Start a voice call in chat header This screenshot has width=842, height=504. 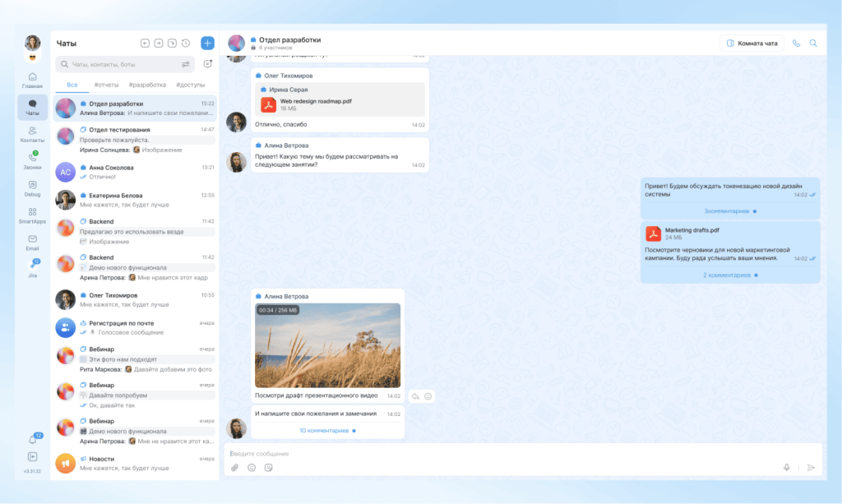[796, 44]
